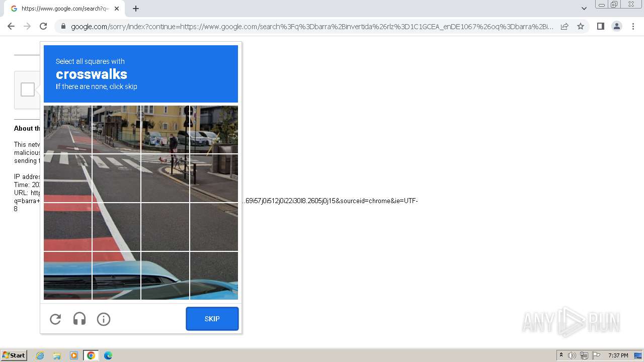644x362 pixels.
Task: Get an audio challenge via headphones icon
Action: click(79, 319)
